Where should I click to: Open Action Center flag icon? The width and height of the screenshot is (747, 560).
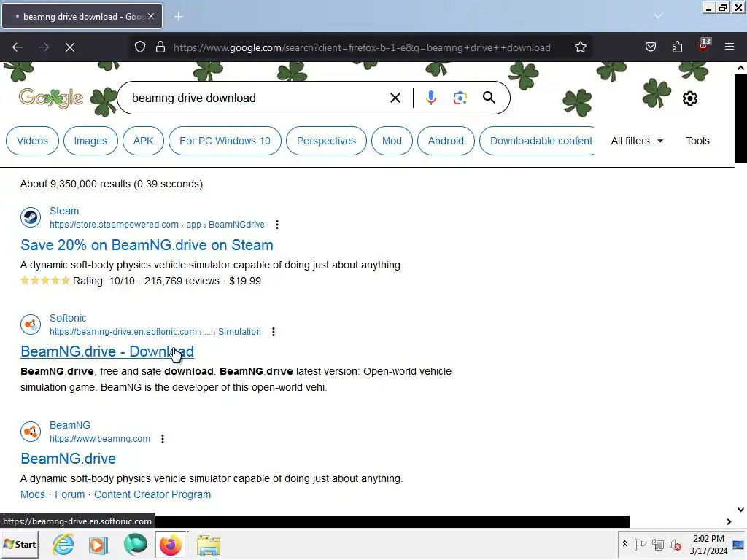640,544
